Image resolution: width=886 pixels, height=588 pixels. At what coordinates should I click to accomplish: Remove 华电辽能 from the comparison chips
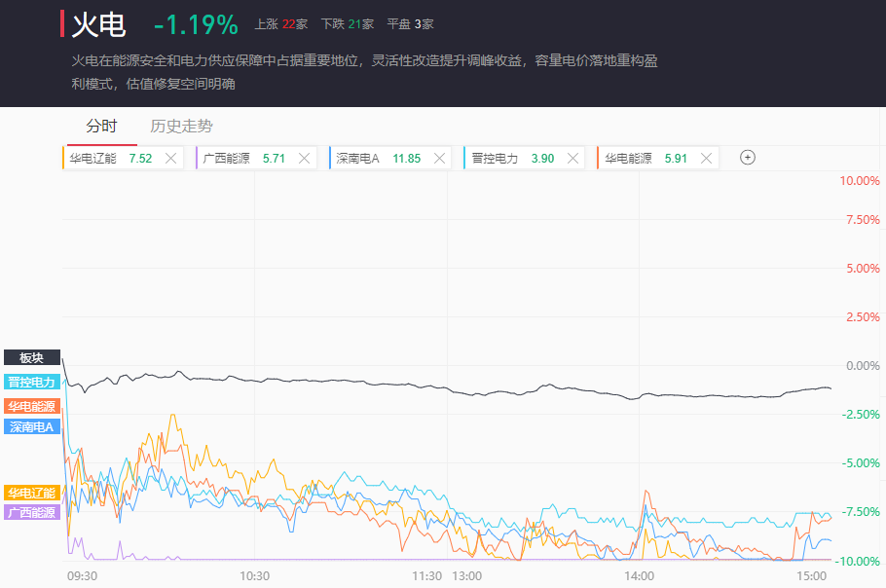coord(171,158)
